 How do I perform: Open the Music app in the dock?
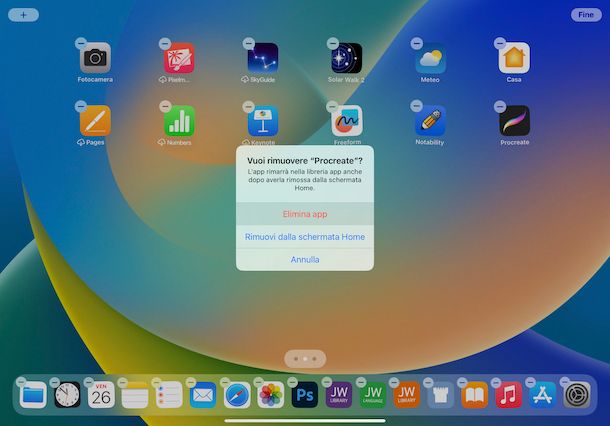coord(508,395)
